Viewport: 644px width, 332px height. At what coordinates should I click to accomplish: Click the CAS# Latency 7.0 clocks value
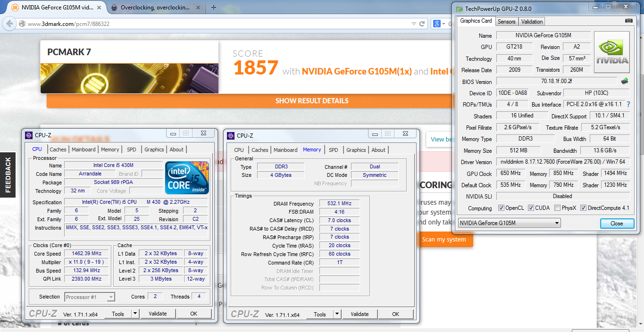click(x=339, y=220)
